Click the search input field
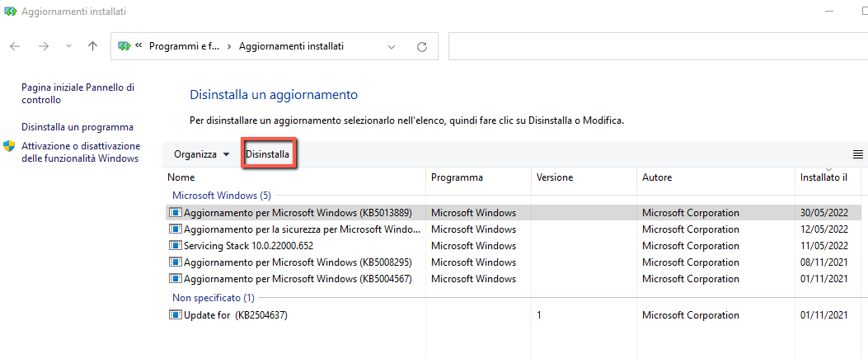The image size is (868, 359). [x=658, y=46]
